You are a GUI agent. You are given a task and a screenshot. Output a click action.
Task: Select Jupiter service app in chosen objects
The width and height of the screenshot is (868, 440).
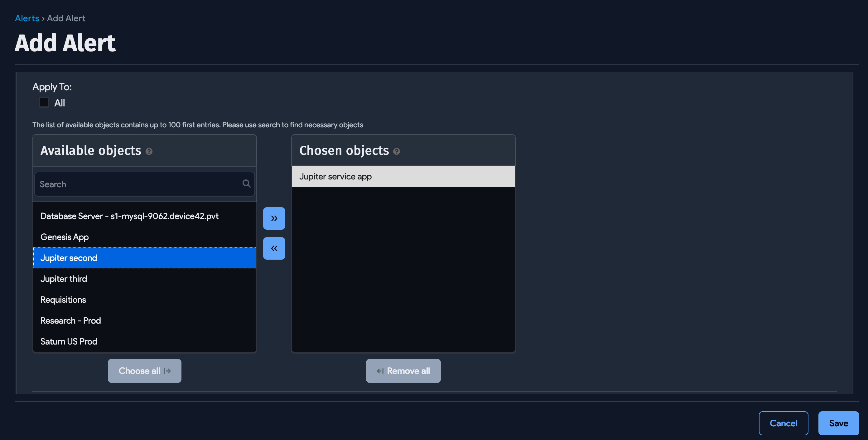(x=335, y=176)
